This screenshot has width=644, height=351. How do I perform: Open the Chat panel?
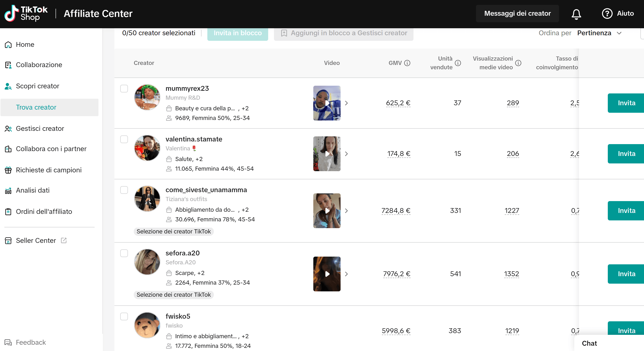pos(609,343)
